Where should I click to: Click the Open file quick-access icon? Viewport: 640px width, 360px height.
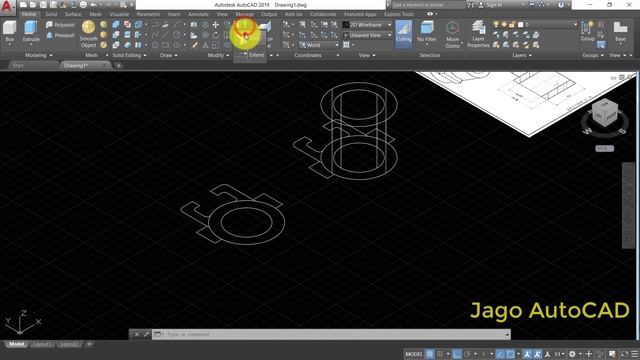(x=33, y=5)
